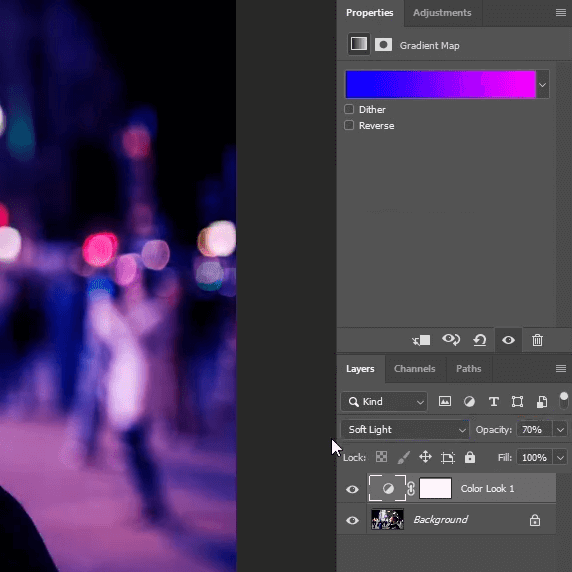Enable the Dither checkbox
The image size is (572, 572).
349,109
